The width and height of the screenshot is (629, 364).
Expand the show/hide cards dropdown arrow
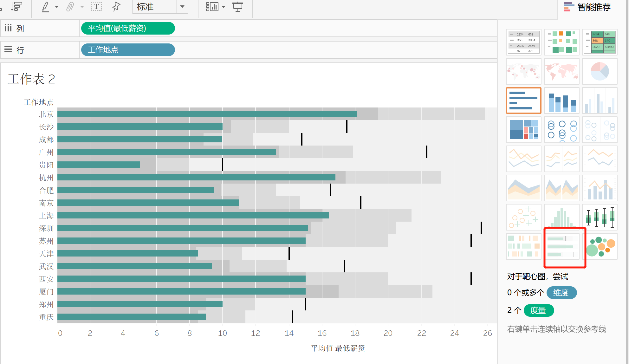pos(224,7)
